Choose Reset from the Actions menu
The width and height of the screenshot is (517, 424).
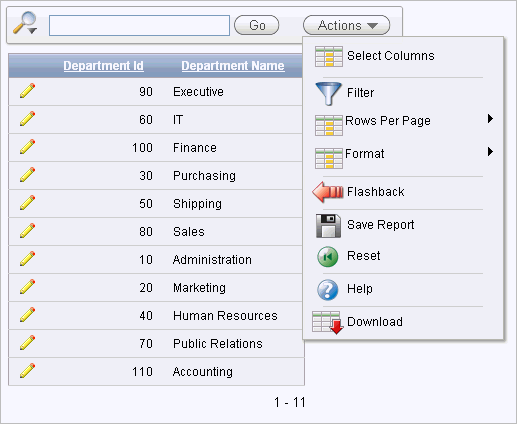click(x=364, y=256)
